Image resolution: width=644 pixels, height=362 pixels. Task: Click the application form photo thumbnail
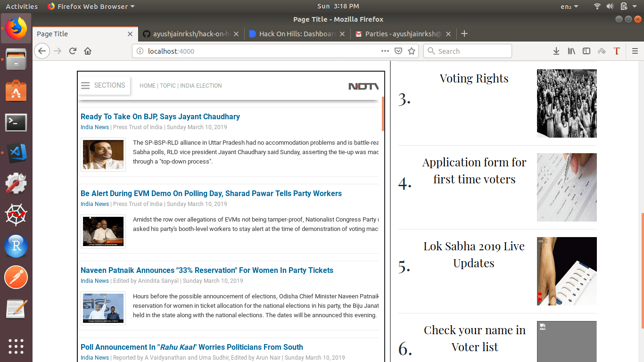tap(567, 187)
